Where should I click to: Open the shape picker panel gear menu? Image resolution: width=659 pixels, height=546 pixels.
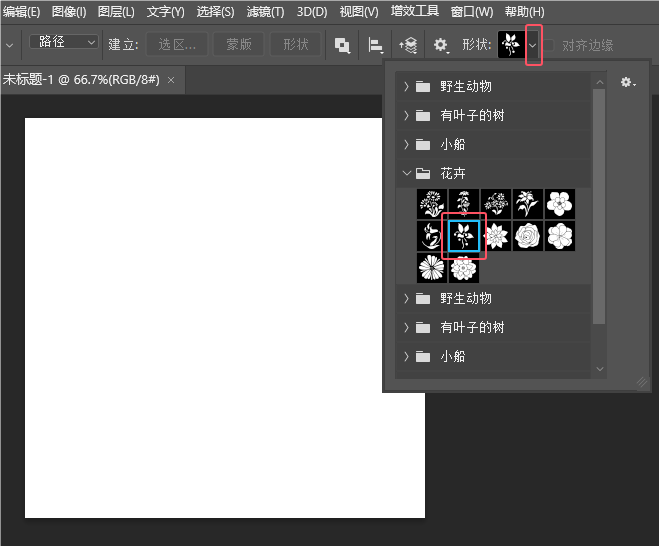coord(628,82)
